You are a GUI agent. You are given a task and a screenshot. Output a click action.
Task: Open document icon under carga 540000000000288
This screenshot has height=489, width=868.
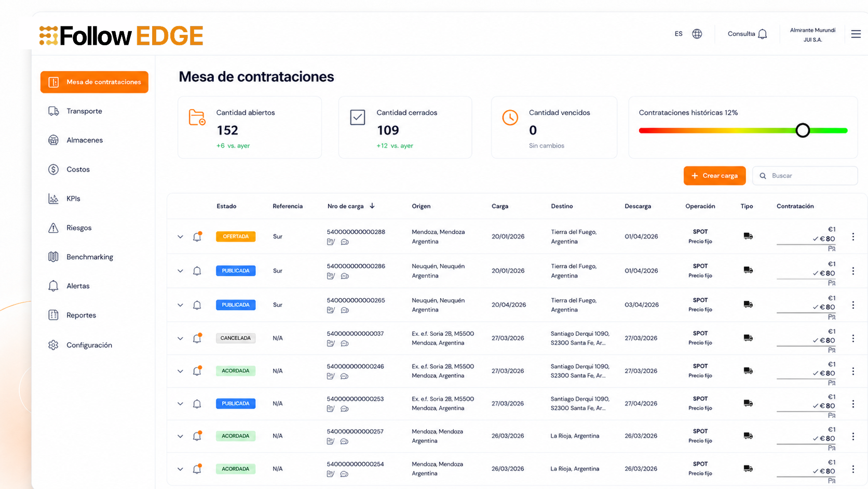[331, 242]
